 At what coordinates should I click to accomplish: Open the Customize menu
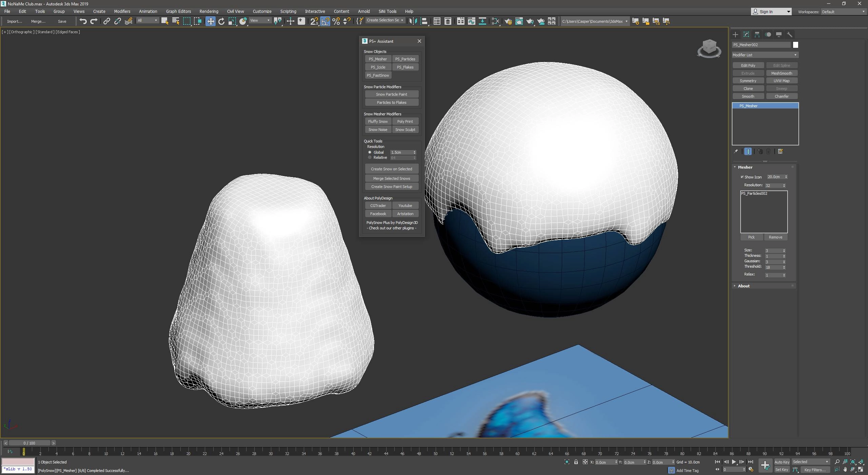pos(262,11)
